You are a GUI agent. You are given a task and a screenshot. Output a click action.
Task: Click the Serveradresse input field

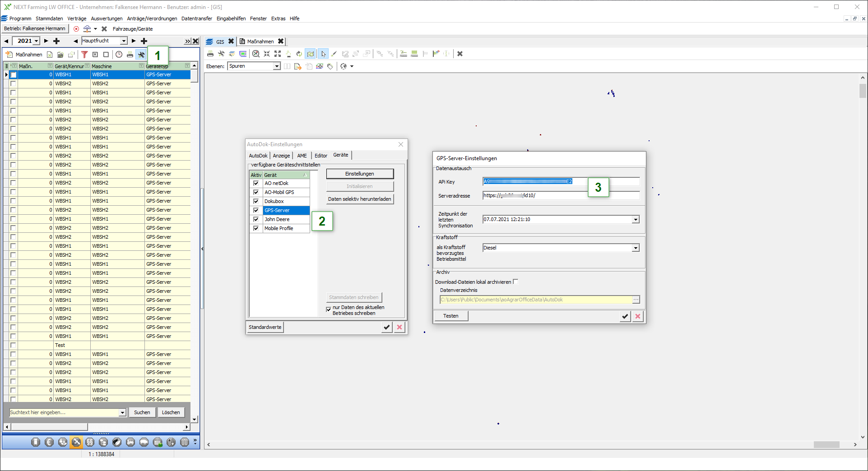[x=561, y=196]
